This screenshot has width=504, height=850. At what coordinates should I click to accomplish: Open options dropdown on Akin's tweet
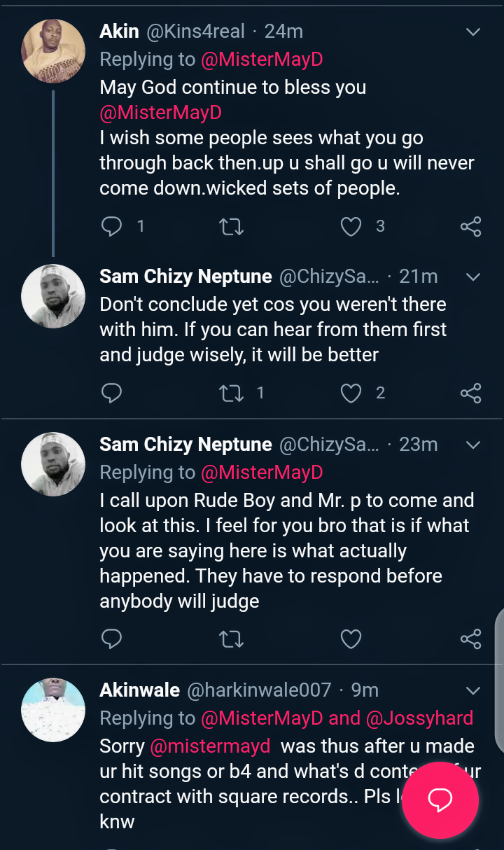click(x=473, y=32)
